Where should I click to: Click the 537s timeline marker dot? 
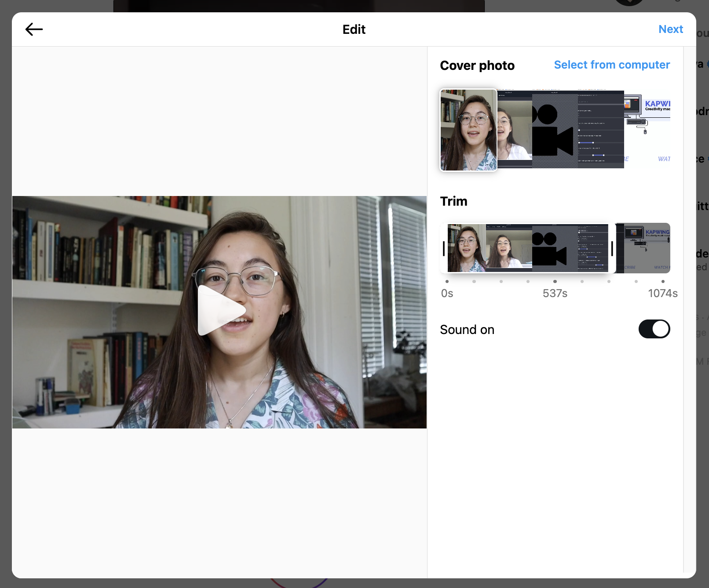coord(555,281)
